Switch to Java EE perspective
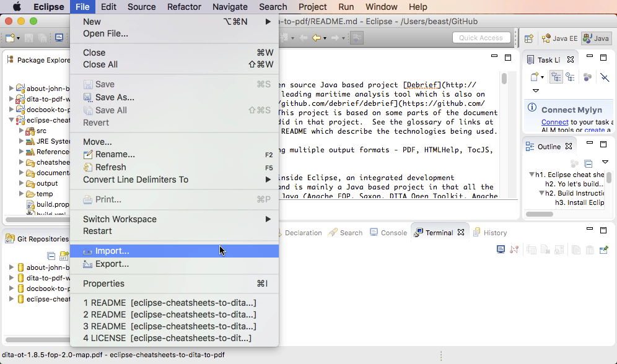Screen dimensions: 617x364 pos(559,38)
